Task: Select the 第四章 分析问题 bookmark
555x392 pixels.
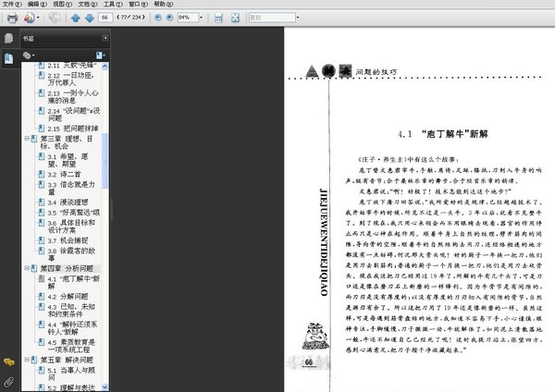Action: pyautogui.click(x=67, y=268)
